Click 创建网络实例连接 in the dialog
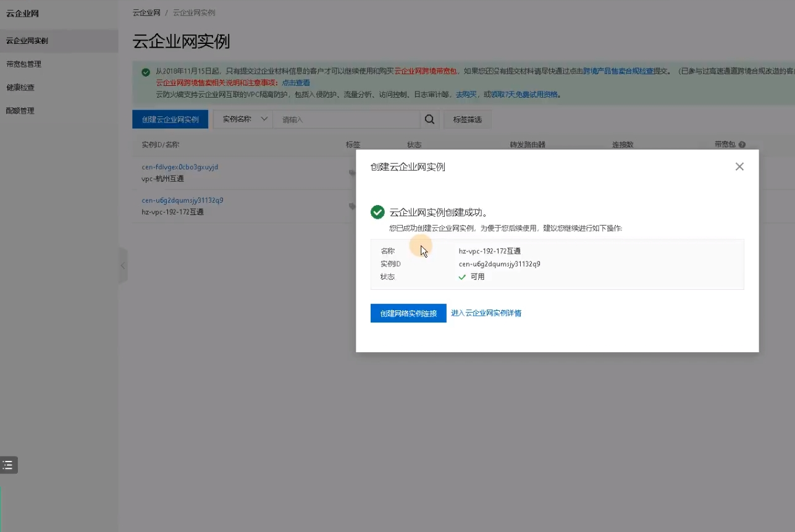The image size is (795, 532). coord(408,313)
